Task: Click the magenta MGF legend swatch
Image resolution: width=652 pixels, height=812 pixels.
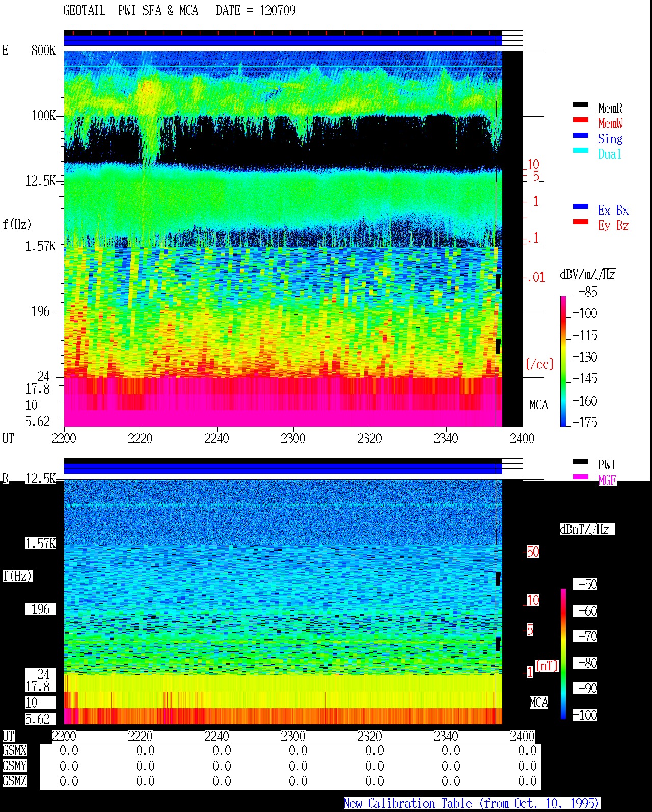Action: coord(581,477)
